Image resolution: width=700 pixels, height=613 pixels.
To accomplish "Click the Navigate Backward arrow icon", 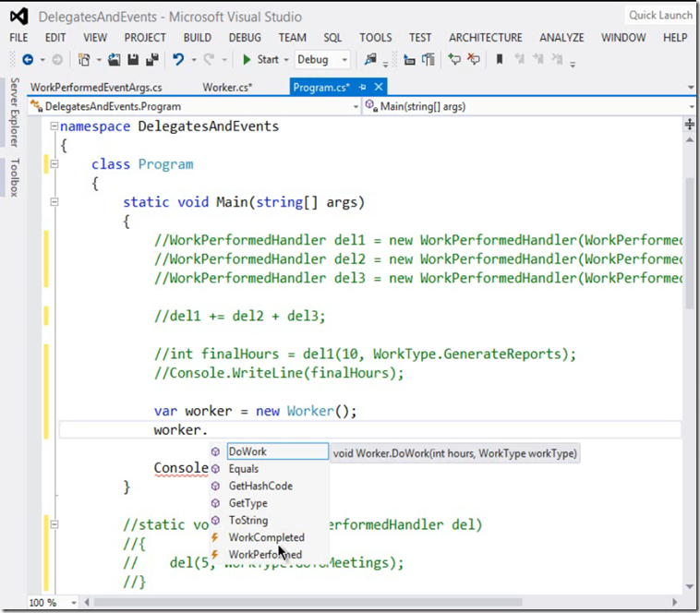I will [28, 59].
